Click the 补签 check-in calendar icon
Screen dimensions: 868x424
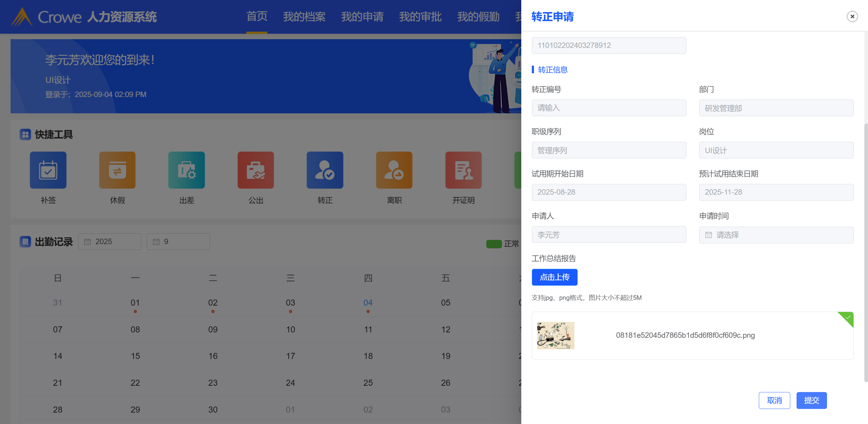coord(48,170)
